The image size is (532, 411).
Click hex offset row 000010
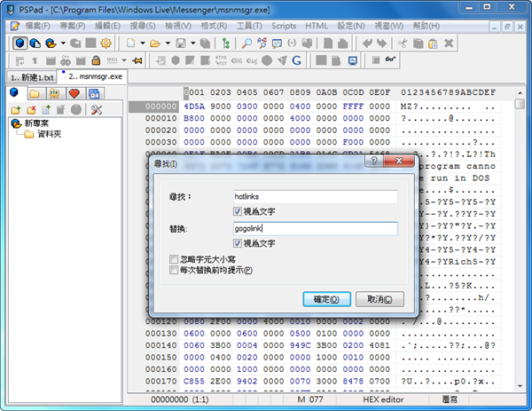[161, 118]
